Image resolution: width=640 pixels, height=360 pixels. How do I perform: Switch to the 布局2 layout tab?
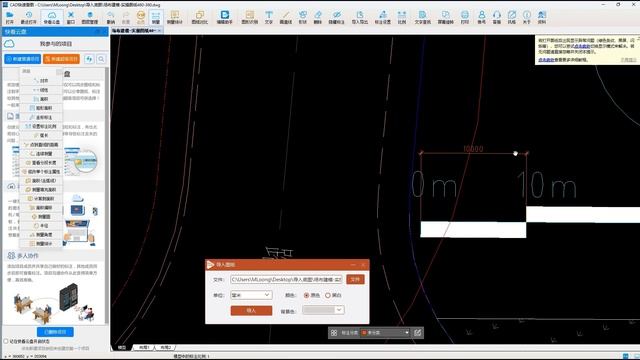[x=165, y=347]
